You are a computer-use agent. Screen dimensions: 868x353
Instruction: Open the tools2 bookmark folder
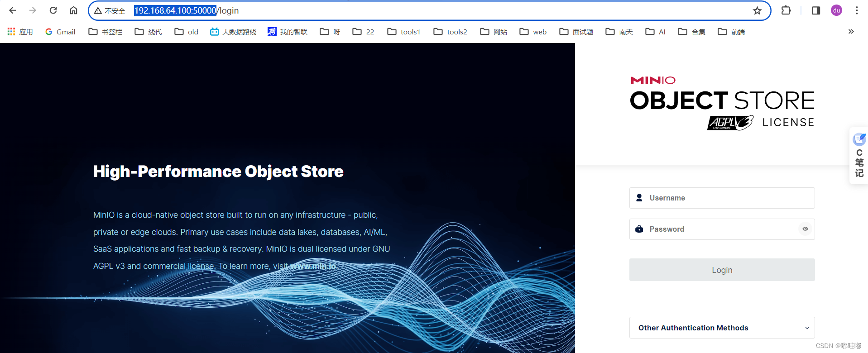pos(450,32)
